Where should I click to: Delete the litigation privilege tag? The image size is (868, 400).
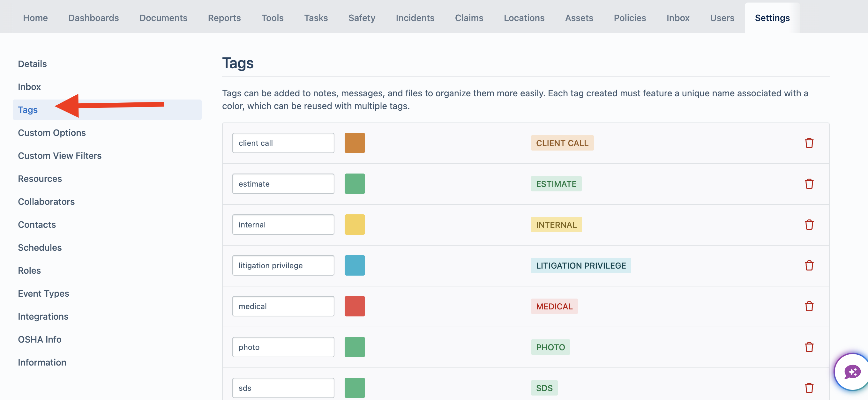809,266
